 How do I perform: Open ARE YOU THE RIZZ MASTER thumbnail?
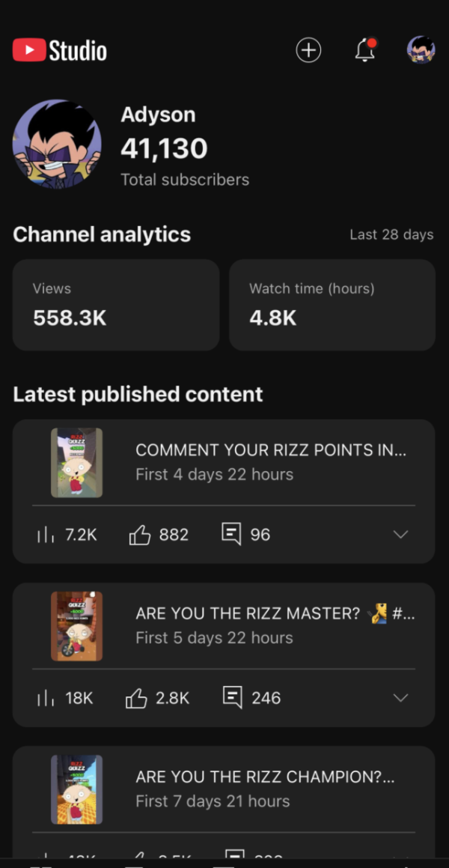tap(76, 626)
